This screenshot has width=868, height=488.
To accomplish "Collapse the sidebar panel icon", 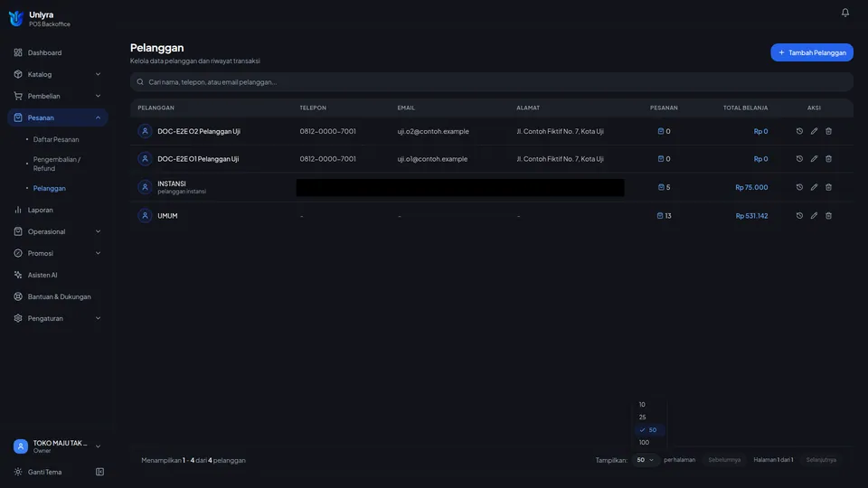I will 99,472.
